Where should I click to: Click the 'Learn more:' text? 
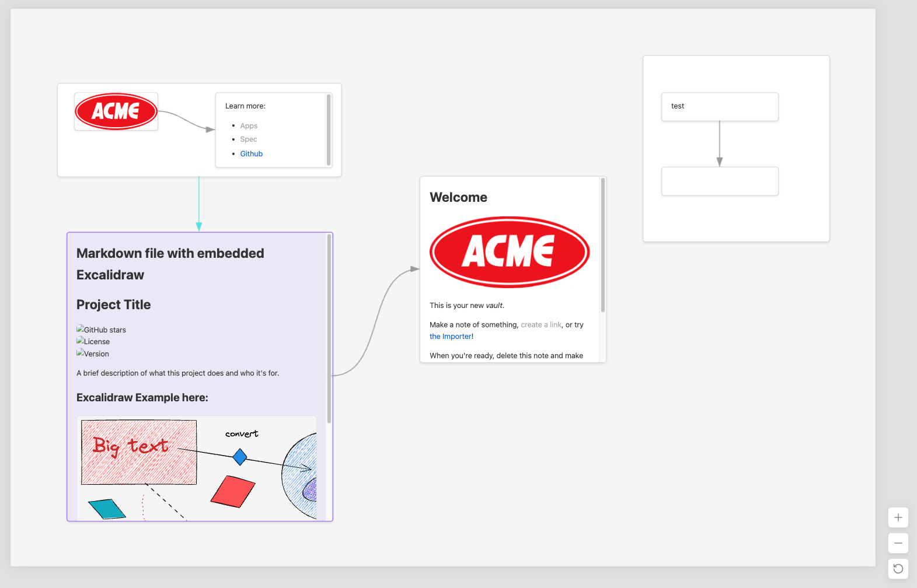245,106
